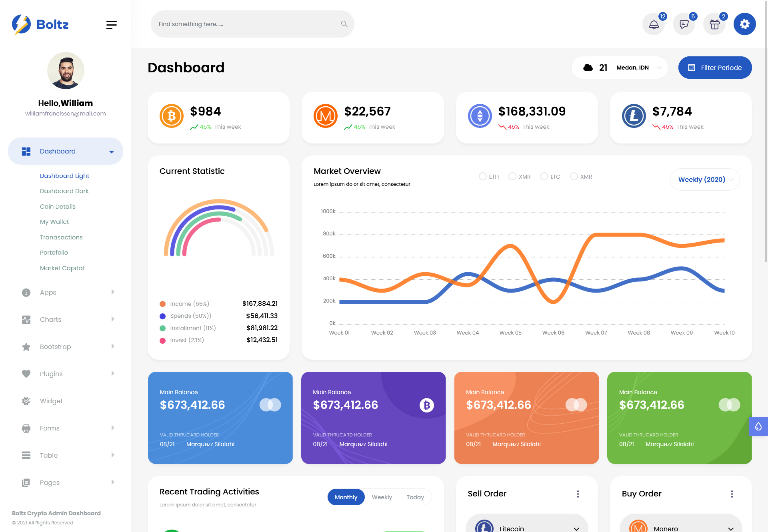Expand the Bootstrap sidebar menu
This screenshot has height=532, width=768.
coord(66,347)
